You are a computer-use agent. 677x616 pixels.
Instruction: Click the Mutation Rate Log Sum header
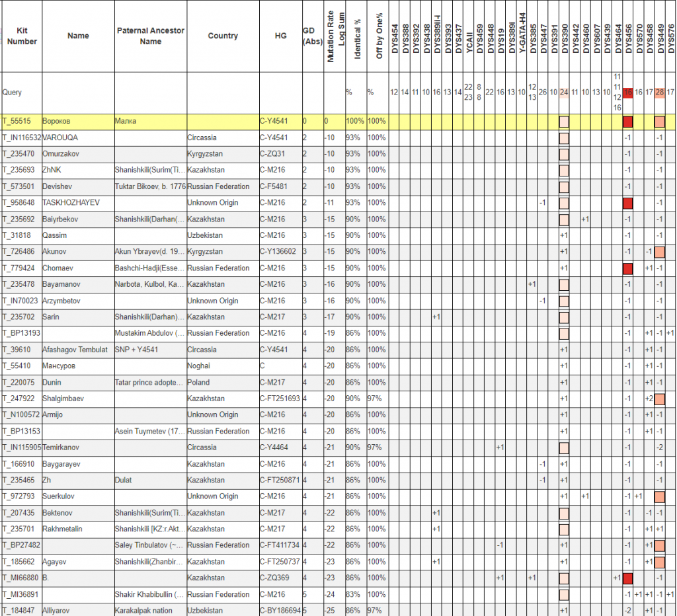click(335, 36)
